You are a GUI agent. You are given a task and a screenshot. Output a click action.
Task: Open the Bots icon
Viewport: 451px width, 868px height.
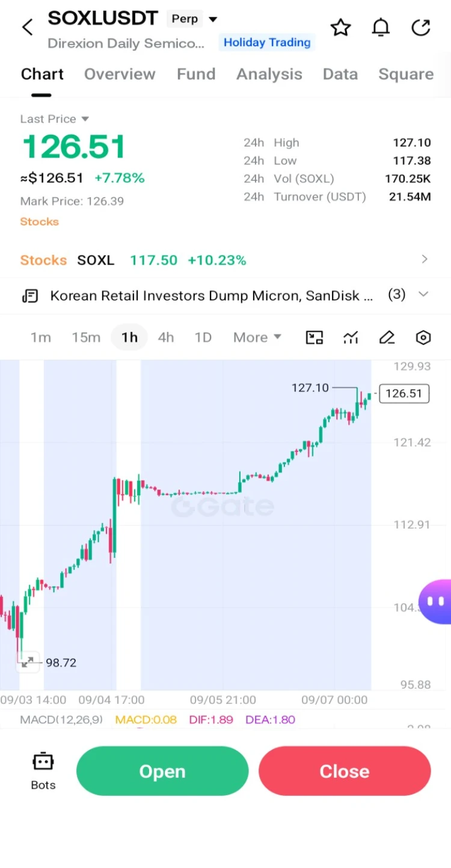[43, 771]
